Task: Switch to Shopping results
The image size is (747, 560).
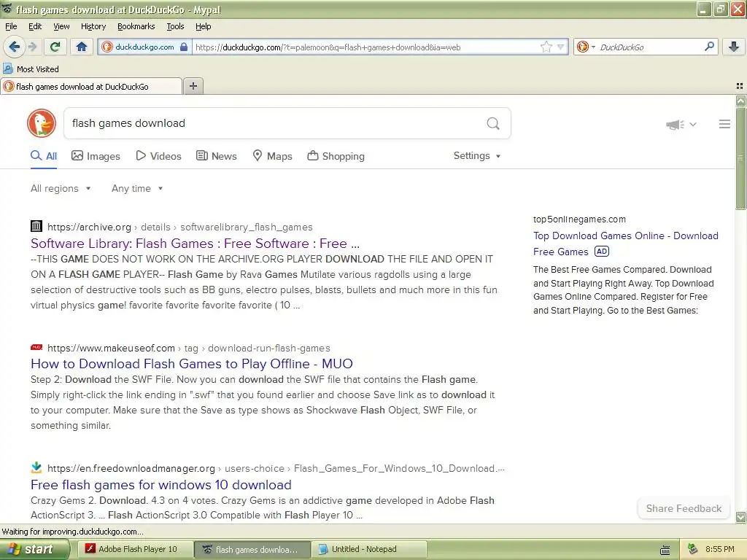Action: point(336,156)
